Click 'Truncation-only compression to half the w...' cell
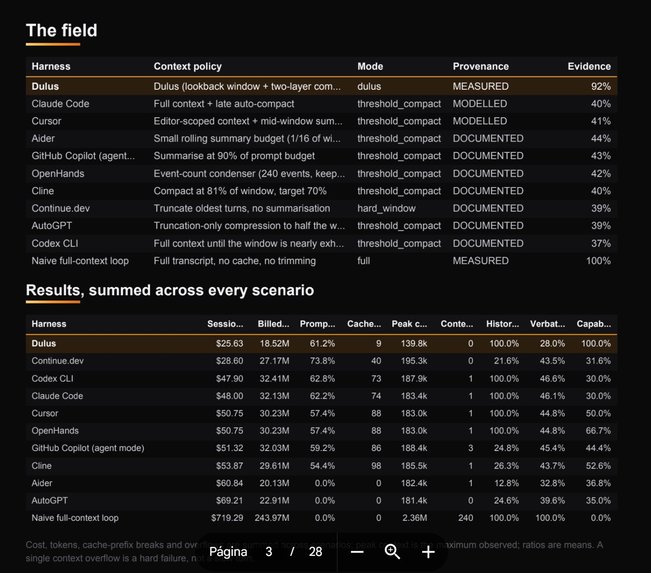651x573 pixels. (249, 226)
